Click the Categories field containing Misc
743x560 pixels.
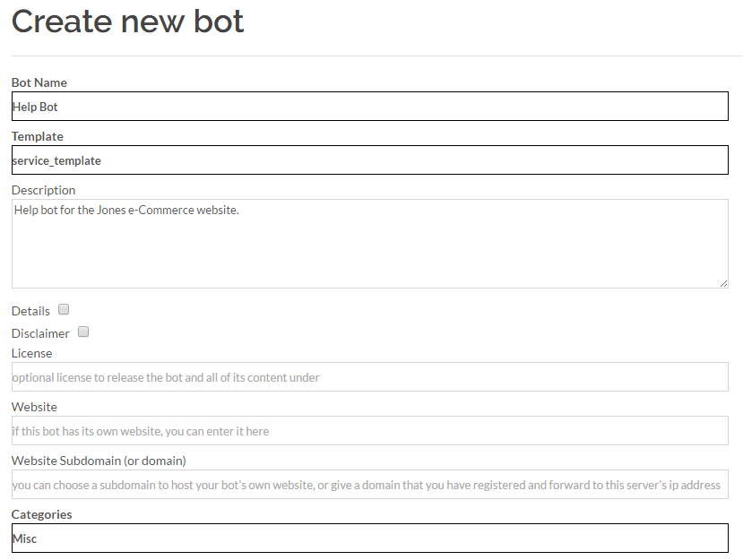click(x=369, y=538)
